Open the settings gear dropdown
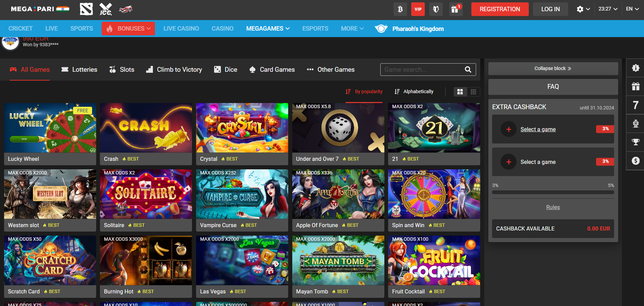This screenshot has width=644, height=306. pos(583,9)
